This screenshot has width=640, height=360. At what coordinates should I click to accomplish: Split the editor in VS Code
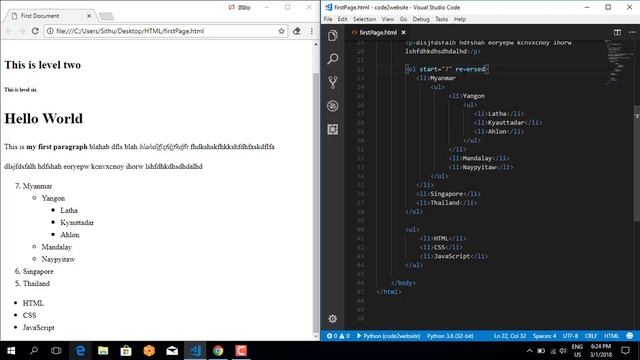(617, 32)
